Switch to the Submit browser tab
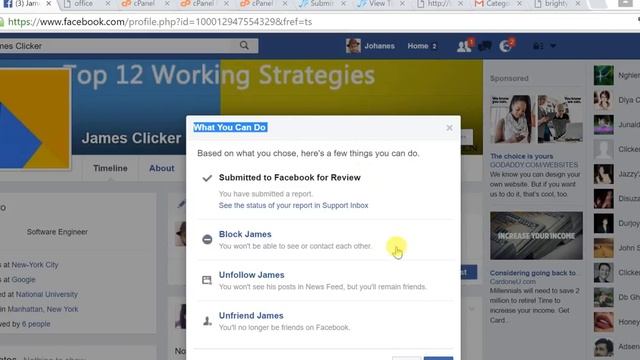This screenshot has width=640, height=360. [x=322, y=4]
